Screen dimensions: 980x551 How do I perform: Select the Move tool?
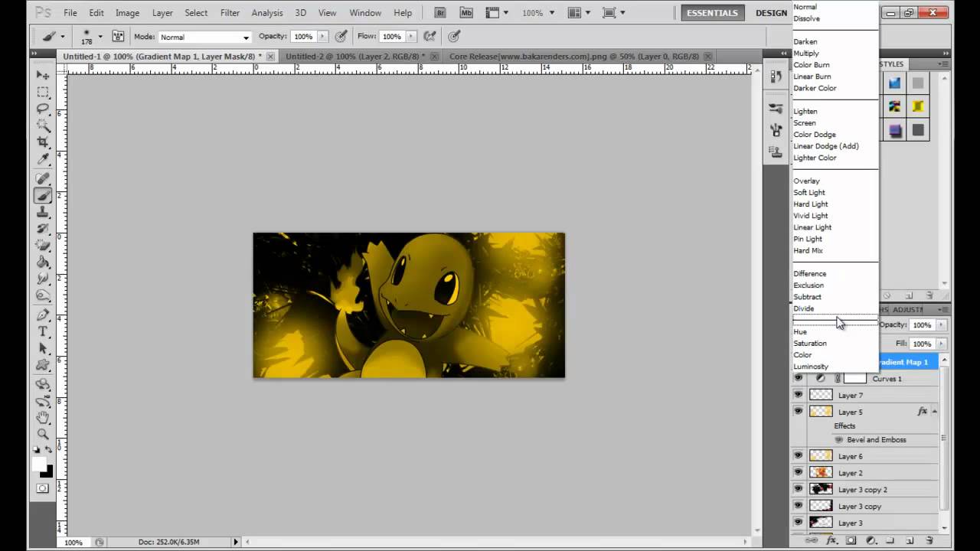[43, 75]
